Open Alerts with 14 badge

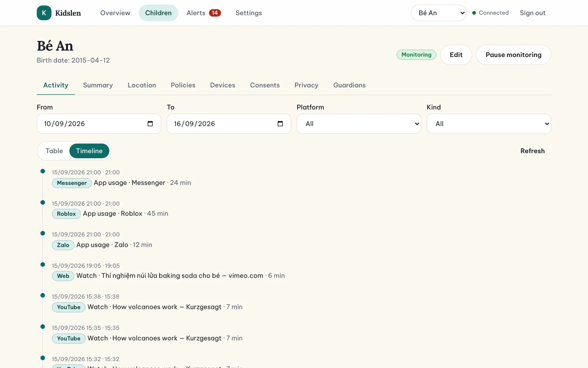(203, 13)
